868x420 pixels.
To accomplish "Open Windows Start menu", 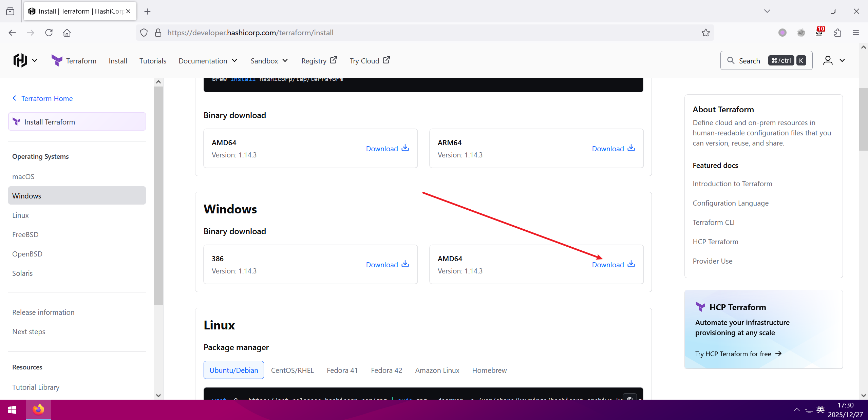I will 12,410.
